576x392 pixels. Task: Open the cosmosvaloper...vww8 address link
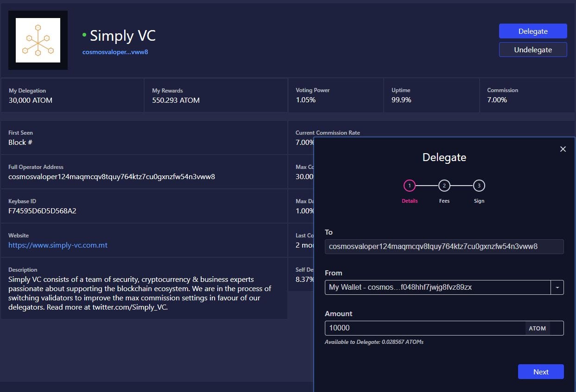point(115,52)
